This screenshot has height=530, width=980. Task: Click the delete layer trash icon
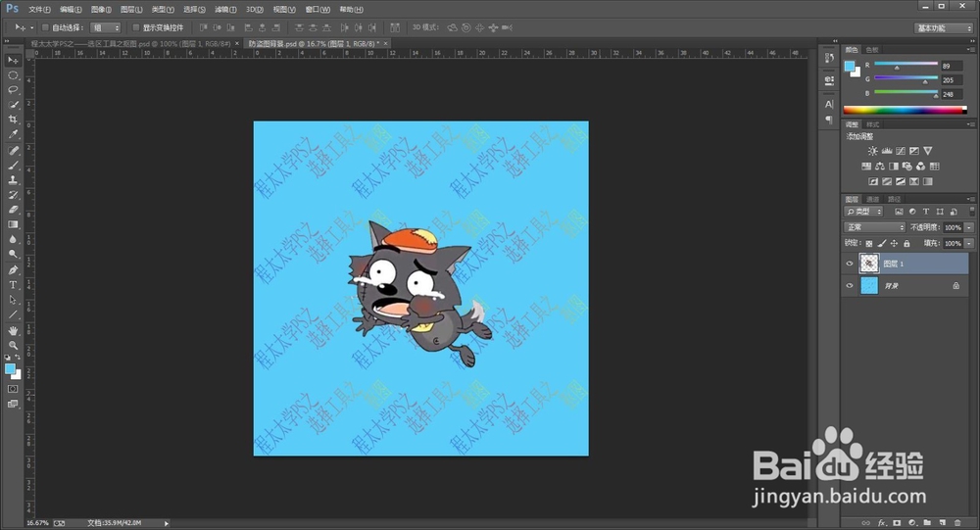(957, 522)
